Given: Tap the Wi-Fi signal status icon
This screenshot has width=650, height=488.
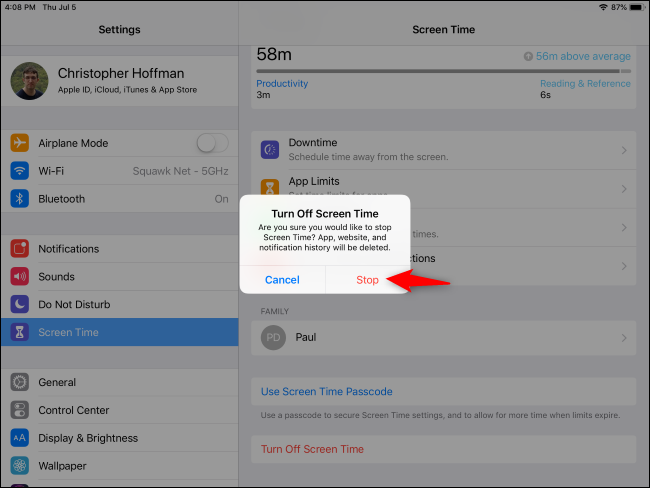Looking at the screenshot, I should pos(604,7).
